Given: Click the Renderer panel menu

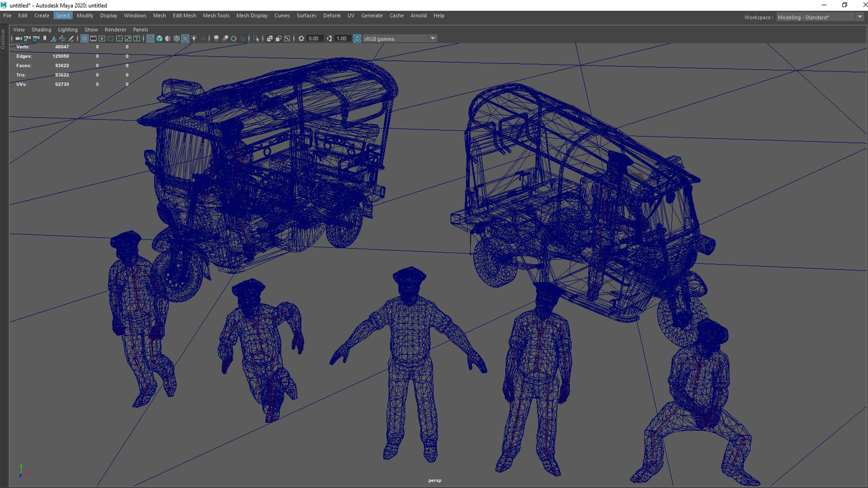Looking at the screenshot, I should pos(115,29).
